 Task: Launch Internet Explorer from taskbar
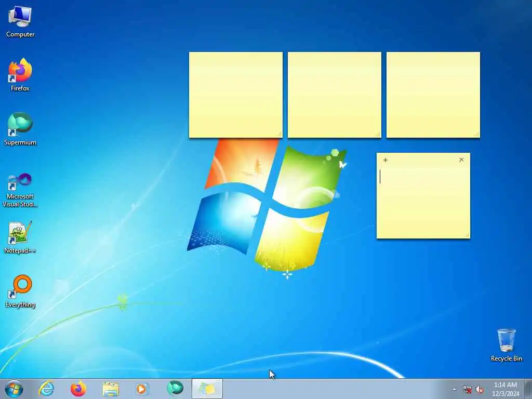(x=46, y=389)
